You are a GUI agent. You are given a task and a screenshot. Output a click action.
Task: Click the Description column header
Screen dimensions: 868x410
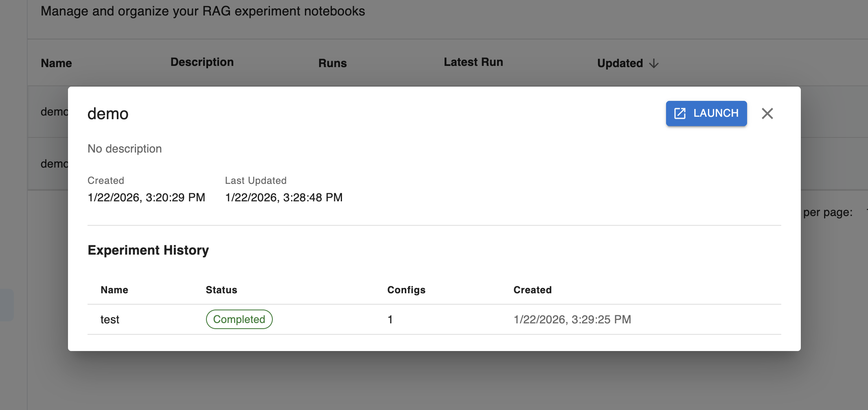(202, 62)
